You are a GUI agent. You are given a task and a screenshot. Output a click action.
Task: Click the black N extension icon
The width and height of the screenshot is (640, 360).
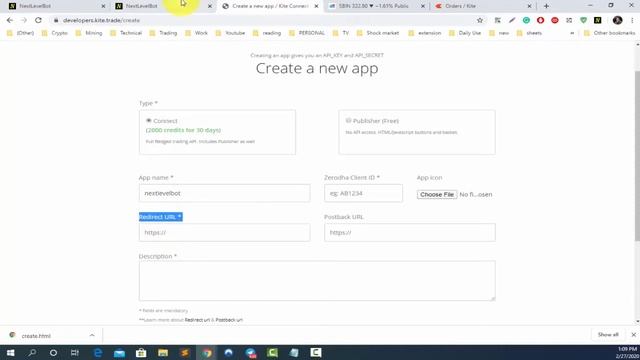tap(598, 20)
